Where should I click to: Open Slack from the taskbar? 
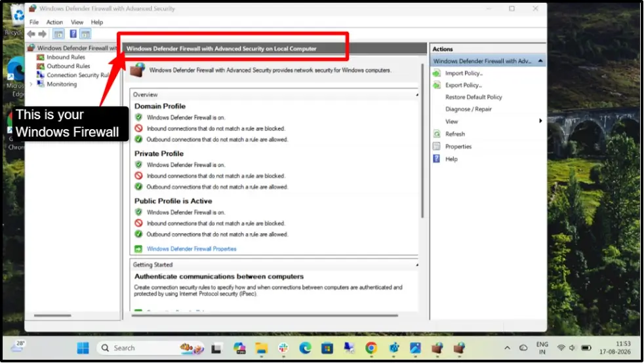(x=283, y=348)
